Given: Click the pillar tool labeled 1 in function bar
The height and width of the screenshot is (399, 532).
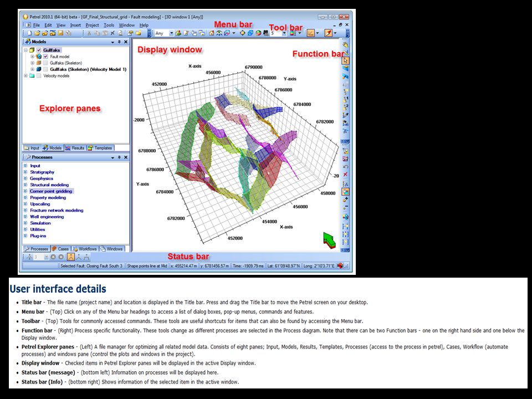Looking at the screenshot, I should point(345,99).
